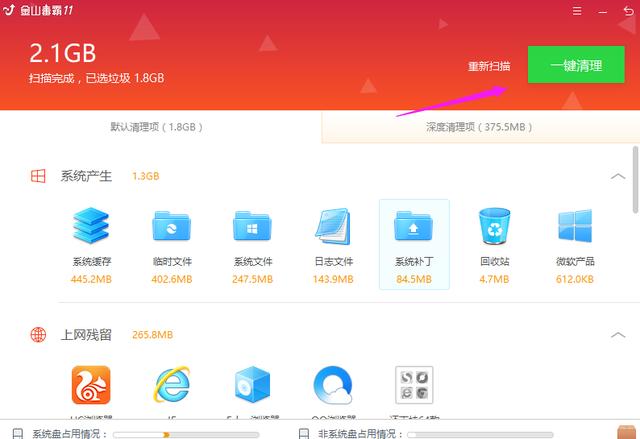Screen dimensions: 640x439
Task: Click the vertical scrollbar on the right
Action: pyautogui.click(x=636, y=180)
